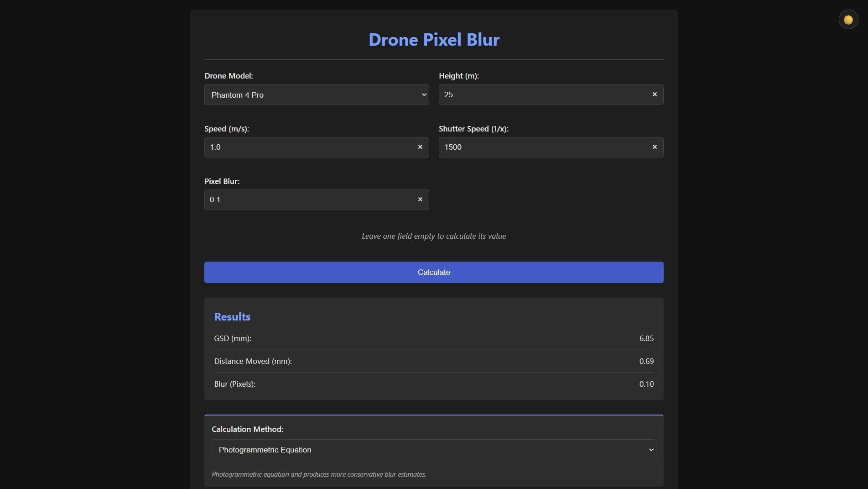868x489 pixels.
Task: Clear the Pixel Blur value using ×
Action: pyautogui.click(x=420, y=200)
